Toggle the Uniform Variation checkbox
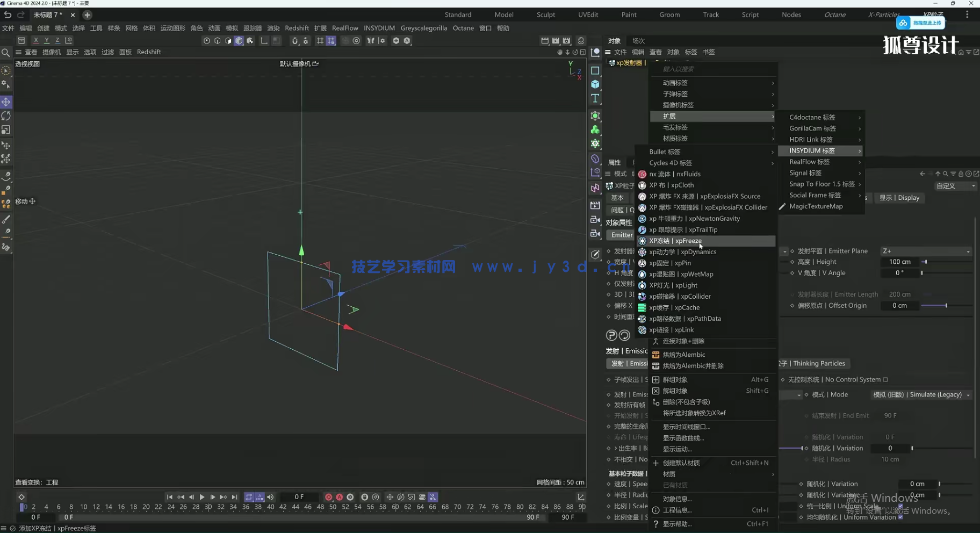 900,517
